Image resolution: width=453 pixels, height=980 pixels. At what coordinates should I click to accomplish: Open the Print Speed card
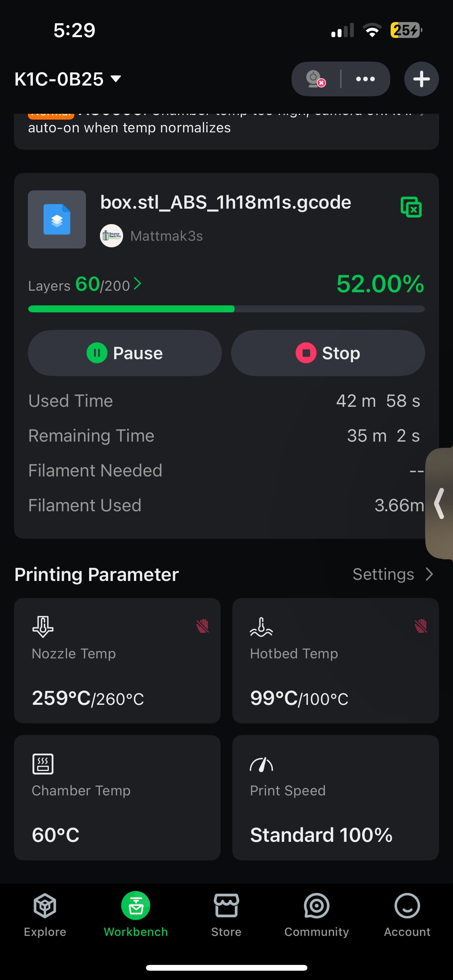(335, 797)
